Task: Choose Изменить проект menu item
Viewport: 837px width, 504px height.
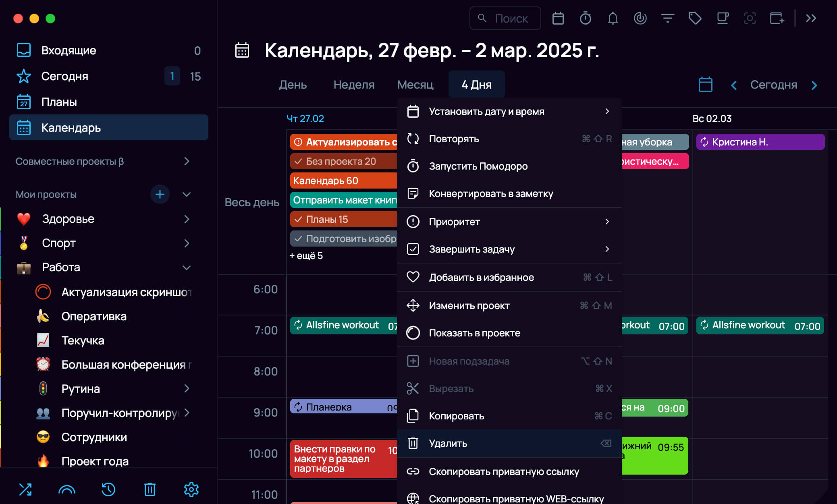Action: 509,305
